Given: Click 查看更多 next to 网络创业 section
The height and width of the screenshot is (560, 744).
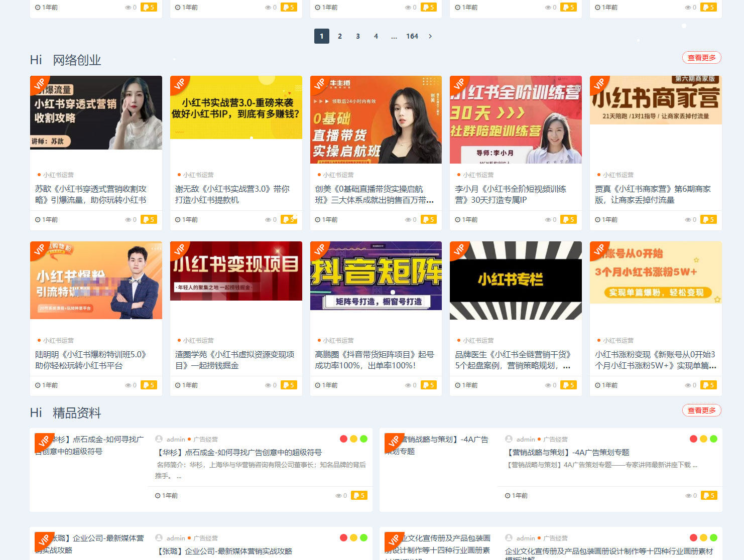Looking at the screenshot, I should click(702, 57).
